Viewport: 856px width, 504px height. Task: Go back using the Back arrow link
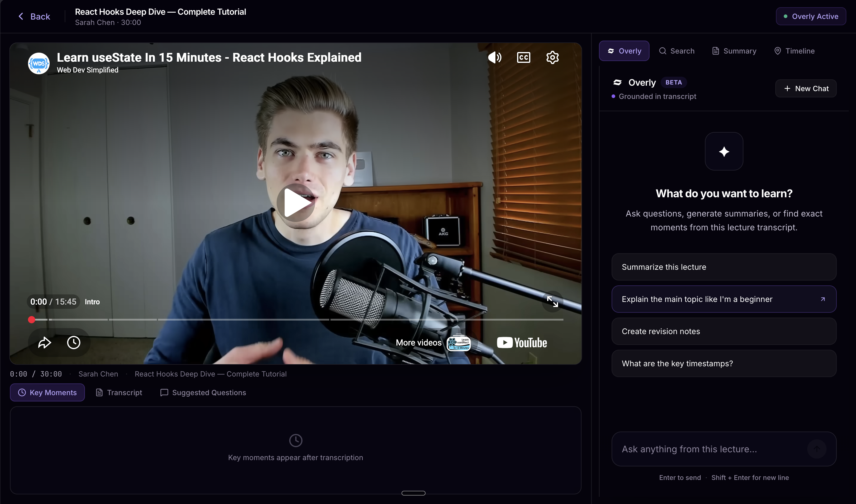coord(34,16)
